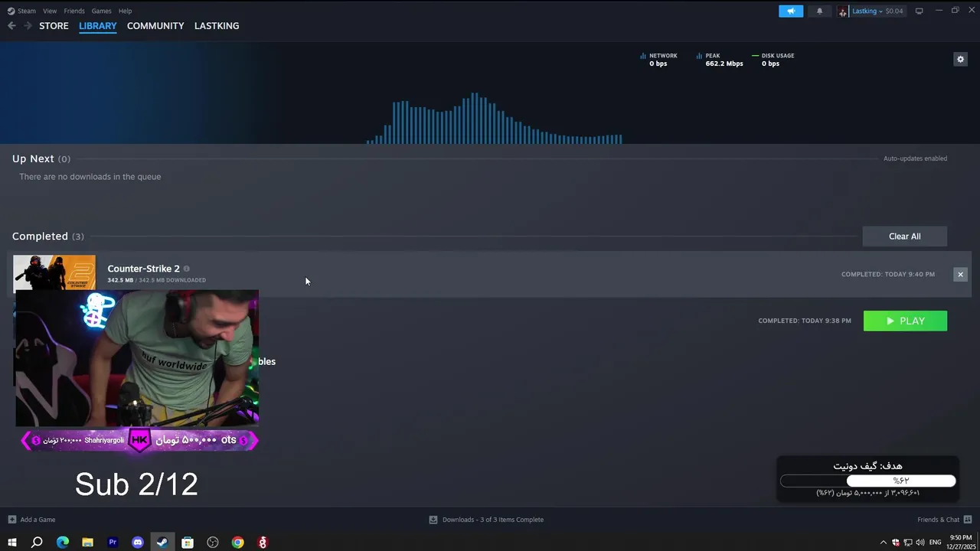Open Downloads status at bottom
Viewport: 980px width, 551px height.
pos(486,520)
